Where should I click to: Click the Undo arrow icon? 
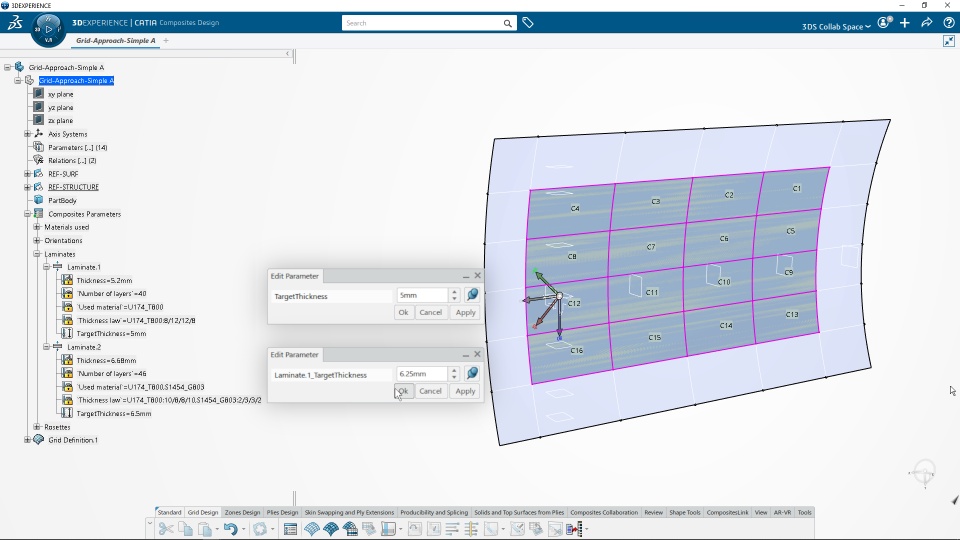(x=230, y=529)
